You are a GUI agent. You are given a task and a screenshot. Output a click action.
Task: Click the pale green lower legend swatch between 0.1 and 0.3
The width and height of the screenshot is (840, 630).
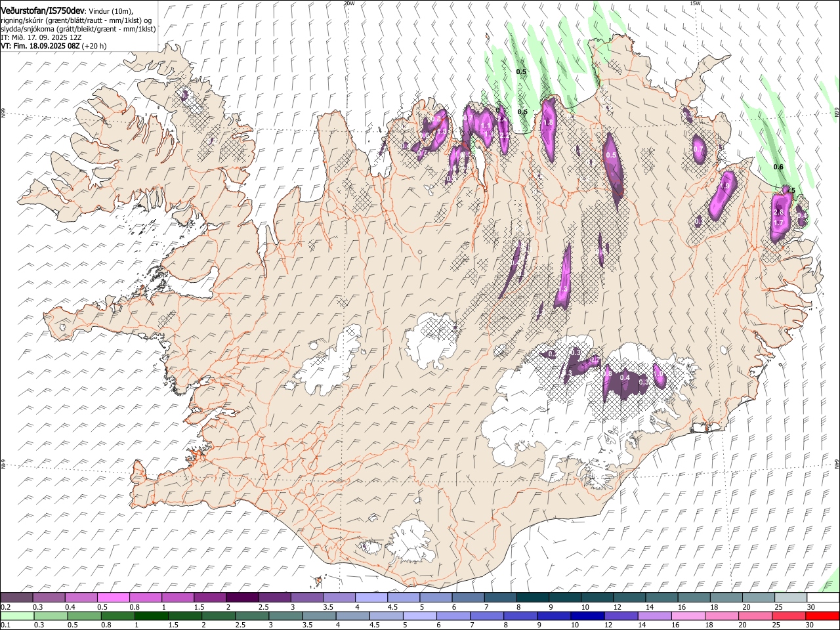pyautogui.click(x=17, y=616)
